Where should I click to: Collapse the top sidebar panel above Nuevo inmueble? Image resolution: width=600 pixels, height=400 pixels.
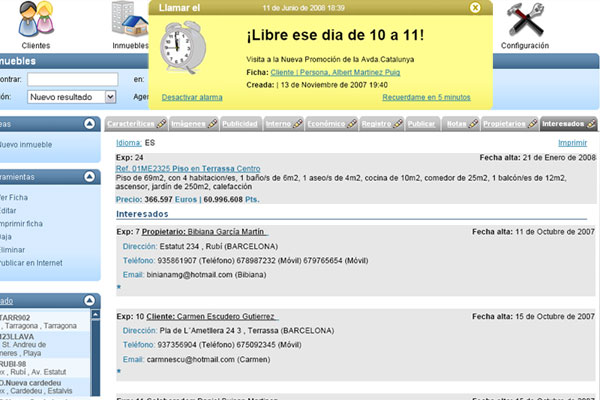coord(88,124)
